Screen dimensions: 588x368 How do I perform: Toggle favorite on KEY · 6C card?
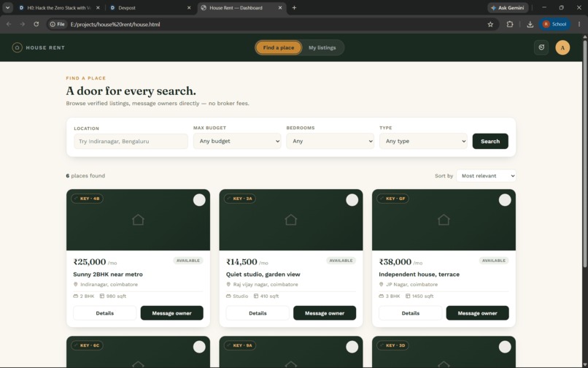coord(199,347)
